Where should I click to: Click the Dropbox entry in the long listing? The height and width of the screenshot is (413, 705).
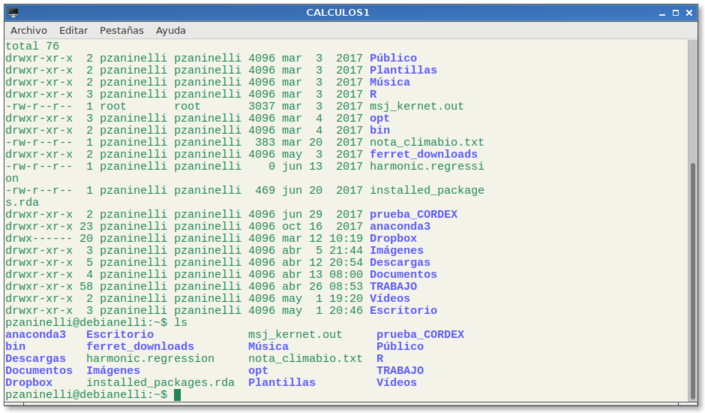(x=393, y=238)
